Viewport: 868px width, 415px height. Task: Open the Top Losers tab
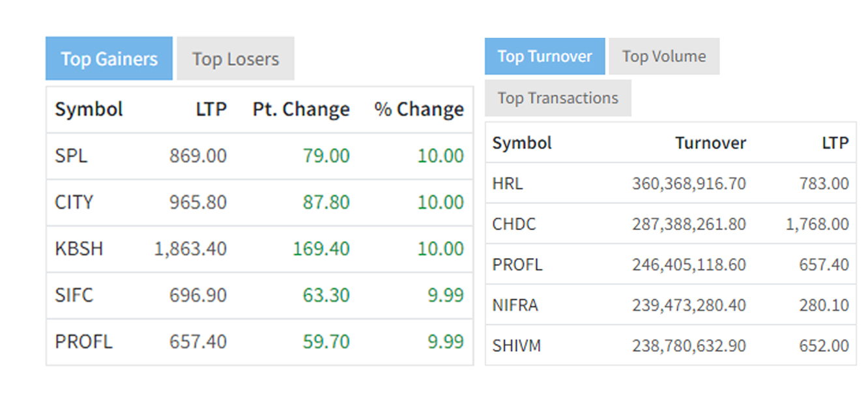tap(235, 59)
